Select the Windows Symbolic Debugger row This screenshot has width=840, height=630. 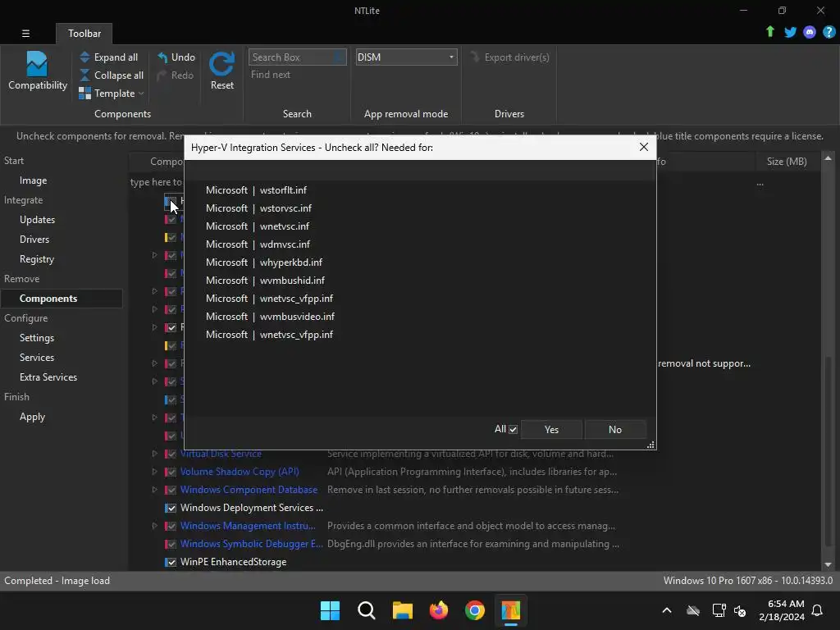click(x=474, y=544)
